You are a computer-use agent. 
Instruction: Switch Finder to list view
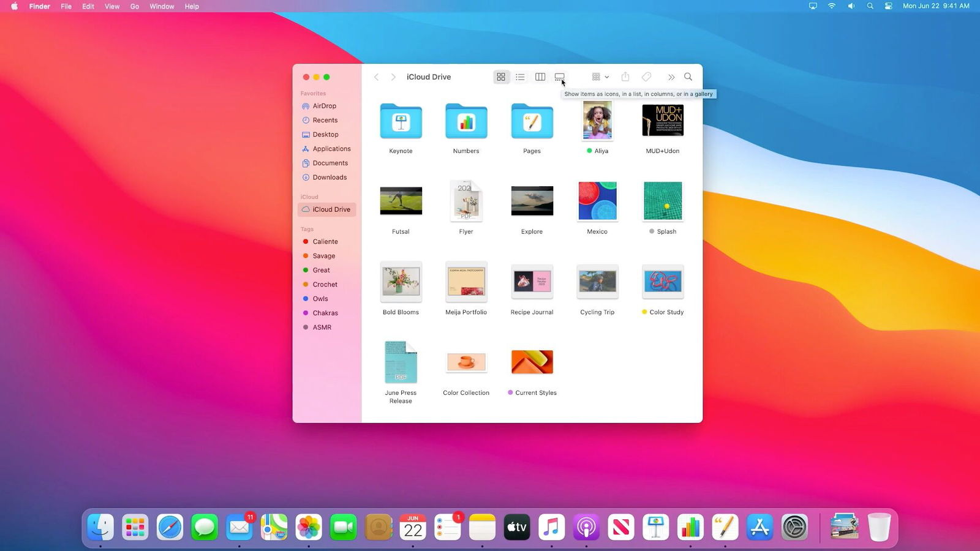(520, 77)
